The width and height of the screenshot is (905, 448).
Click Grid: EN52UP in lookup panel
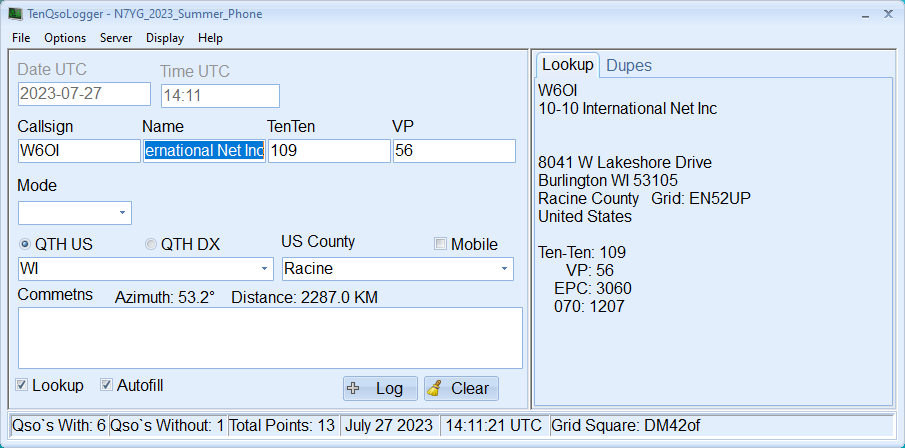pos(701,199)
